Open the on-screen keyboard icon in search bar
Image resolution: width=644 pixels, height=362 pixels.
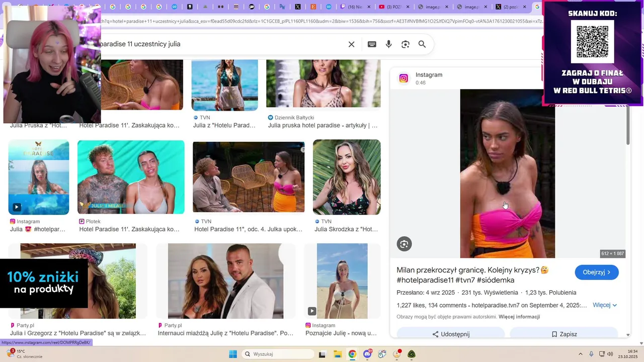coord(372,44)
